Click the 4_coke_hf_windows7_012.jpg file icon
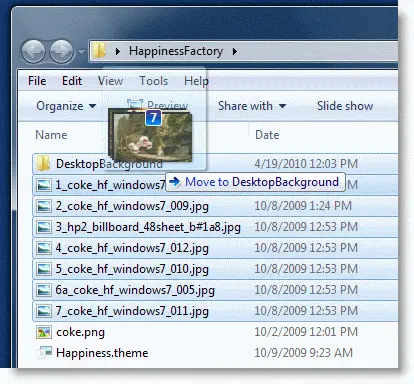The width and height of the screenshot is (414, 384). point(44,248)
